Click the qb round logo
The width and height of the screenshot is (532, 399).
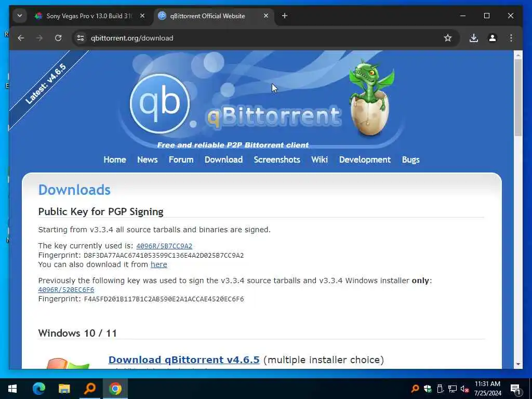coord(159,103)
